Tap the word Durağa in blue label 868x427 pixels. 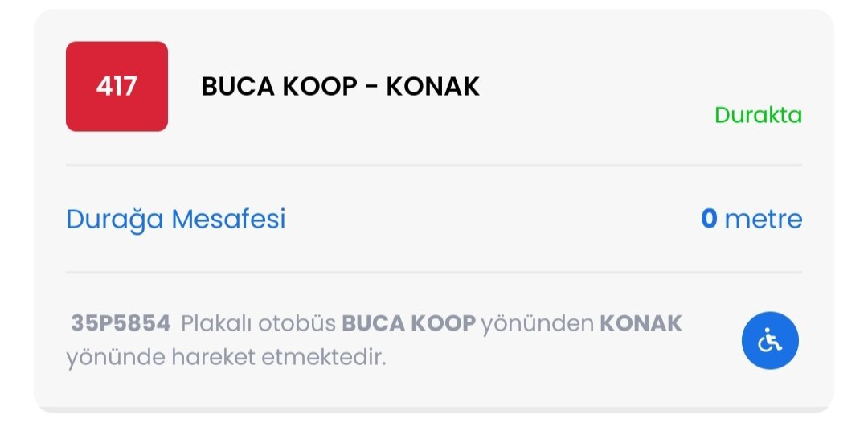tap(115, 219)
